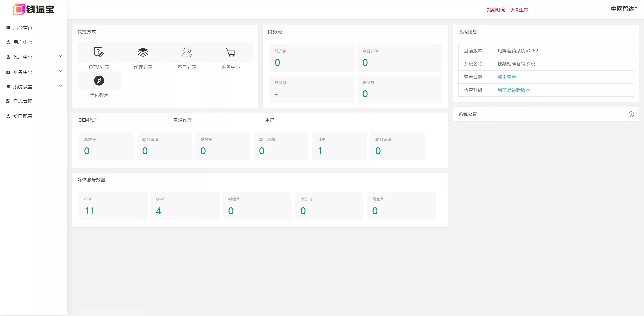
Task: Click the 后台首页 grid icon in sidebar
Action: 8,28
